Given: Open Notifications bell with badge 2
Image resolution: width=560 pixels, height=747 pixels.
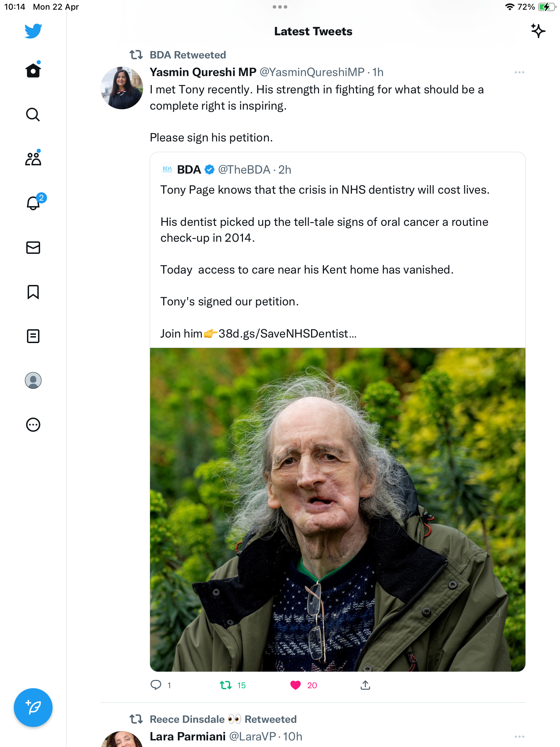Looking at the screenshot, I should pyautogui.click(x=33, y=203).
